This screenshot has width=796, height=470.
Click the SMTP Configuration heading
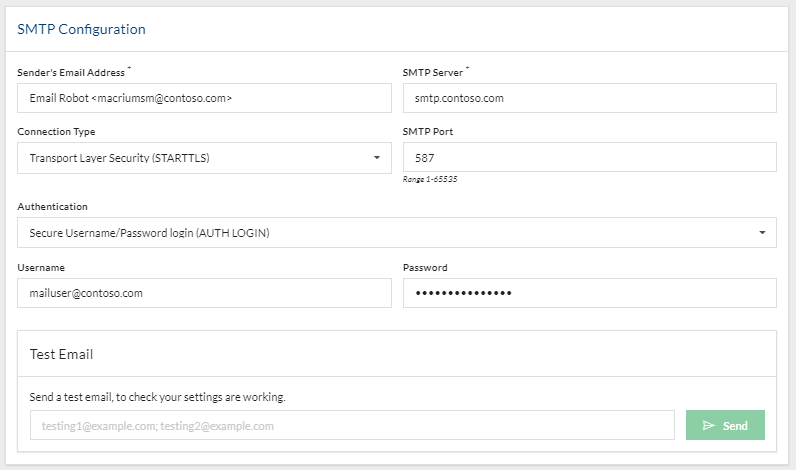pyautogui.click(x=82, y=29)
